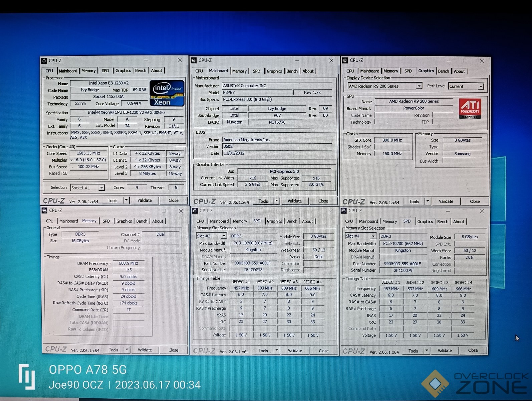Open the AMD Radeon R9 200 Series device dropdown
532x401 pixels.
(385, 86)
